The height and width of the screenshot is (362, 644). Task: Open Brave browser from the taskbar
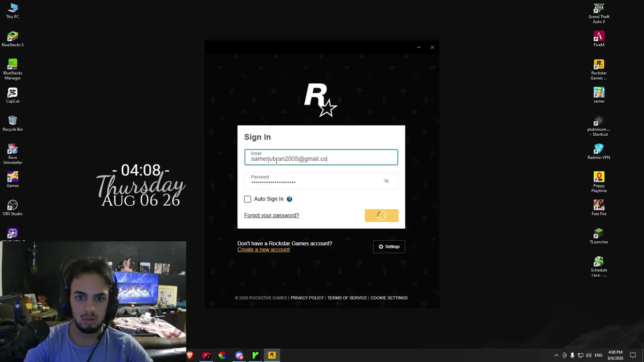click(190, 355)
